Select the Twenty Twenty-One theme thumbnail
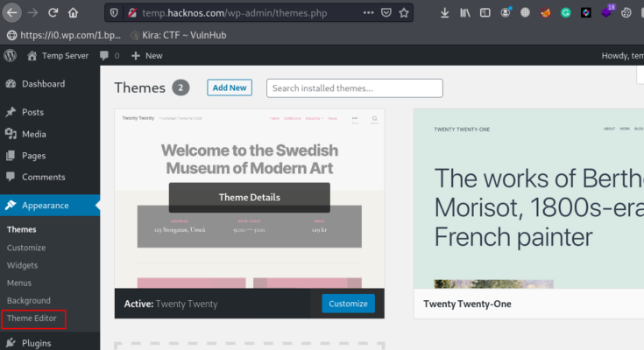Viewport: 644px width, 350px height. click(x=528, y=199)
